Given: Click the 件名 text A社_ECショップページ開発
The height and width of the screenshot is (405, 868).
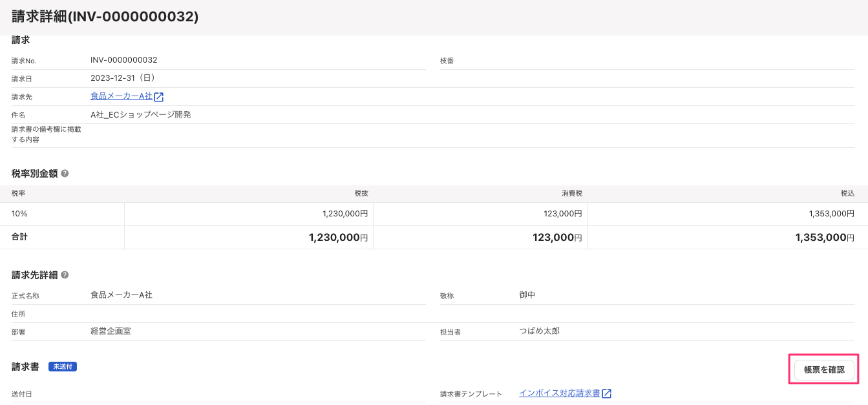Looking at the screenshot, I should 140,115.
